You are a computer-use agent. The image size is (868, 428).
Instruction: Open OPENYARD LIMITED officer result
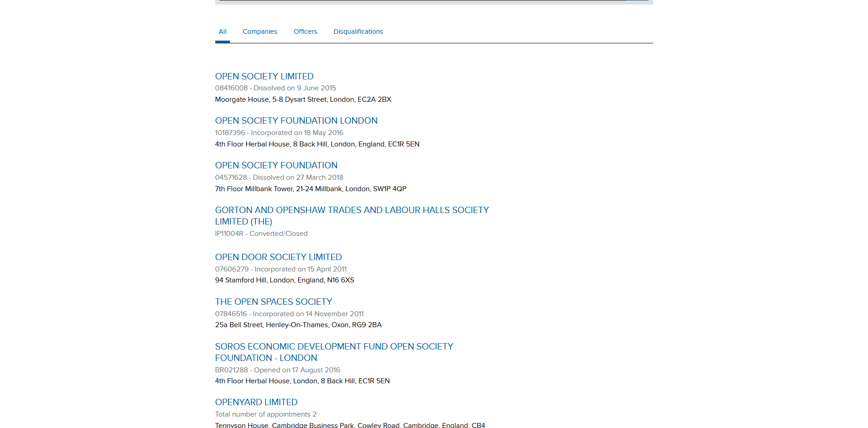(256, 402)
